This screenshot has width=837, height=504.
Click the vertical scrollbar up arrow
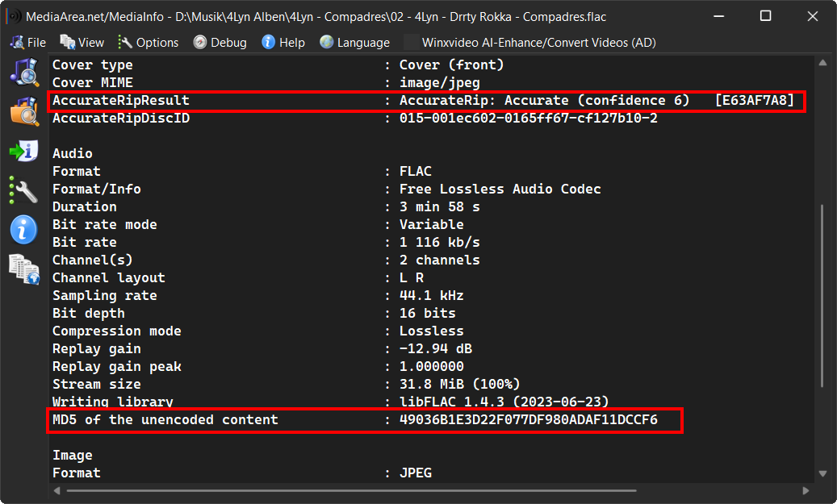click(x=822, y=63)
